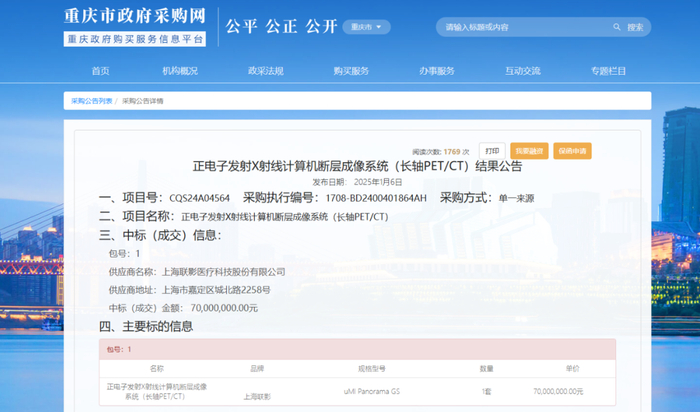Click supplier name 上海联影医疗科技股份有限公司
This screenshot has width=700, height=412.
[x=223, y=272]
